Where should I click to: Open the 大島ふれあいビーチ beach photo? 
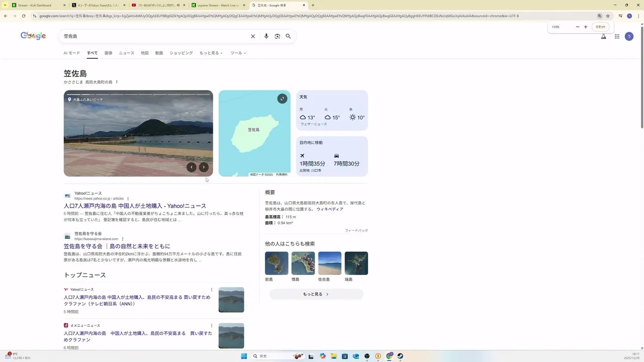point(138,133)
